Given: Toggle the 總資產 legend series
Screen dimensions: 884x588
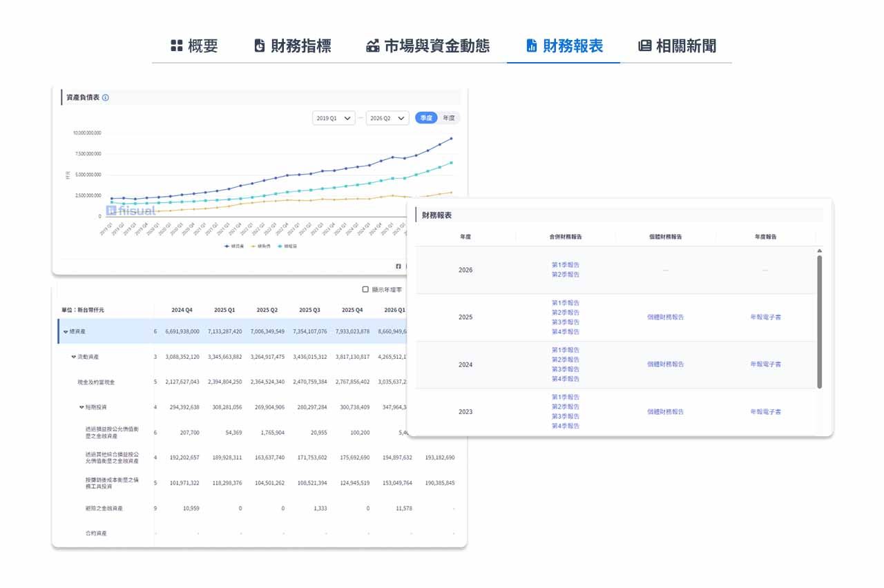Looking at the screenshot, I should point(234,246).
